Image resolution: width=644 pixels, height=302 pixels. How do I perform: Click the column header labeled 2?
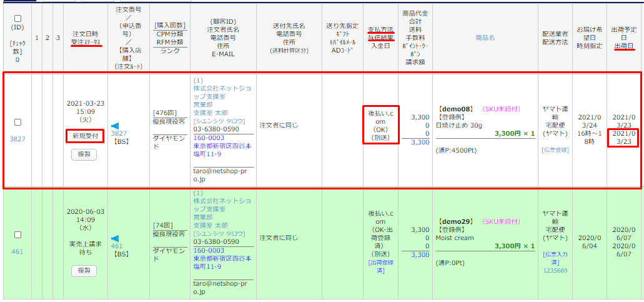[x=47, y=38]
